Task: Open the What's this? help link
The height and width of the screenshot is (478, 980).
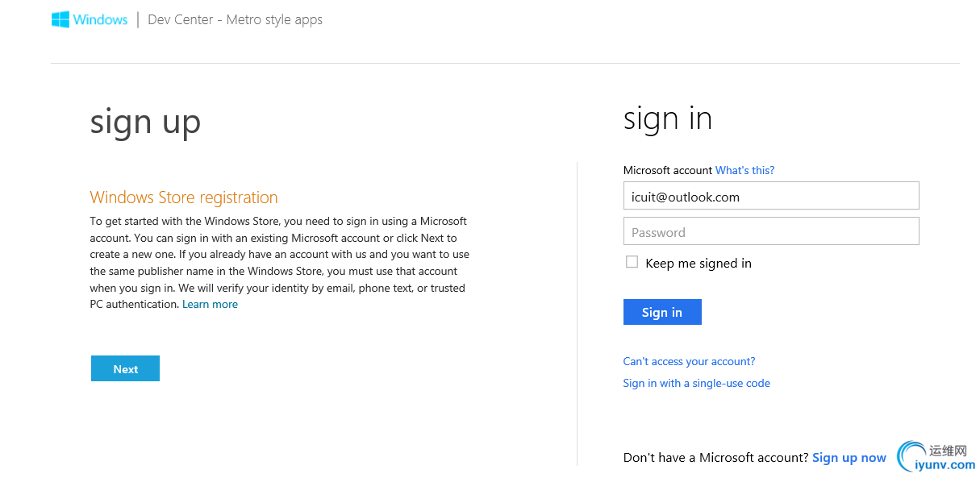Action: pyautogui.click(x=744, y=171)
